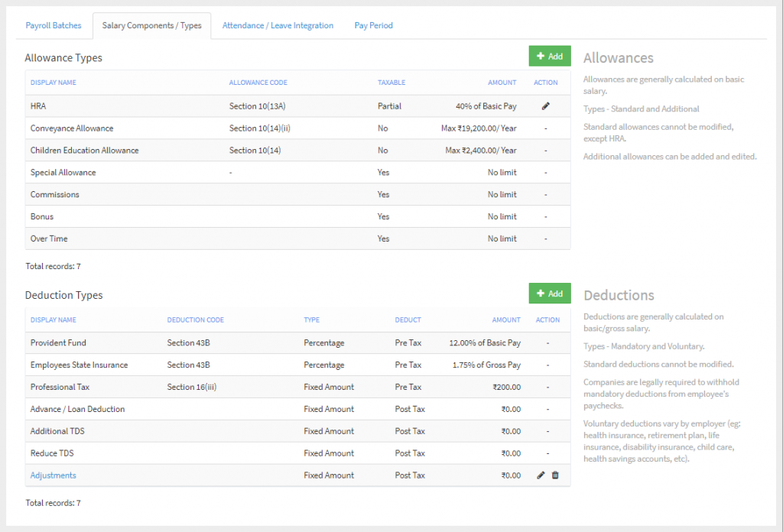The width and height of the screenshot is (783, 532).
Task: Sort deductions by Type column header
Action: coord(312,320)
